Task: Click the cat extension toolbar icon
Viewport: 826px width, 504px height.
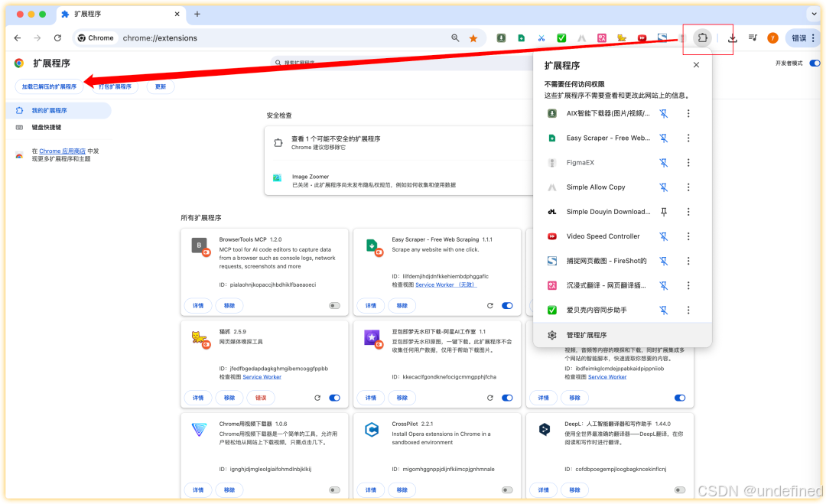Action: pos(622,38)
